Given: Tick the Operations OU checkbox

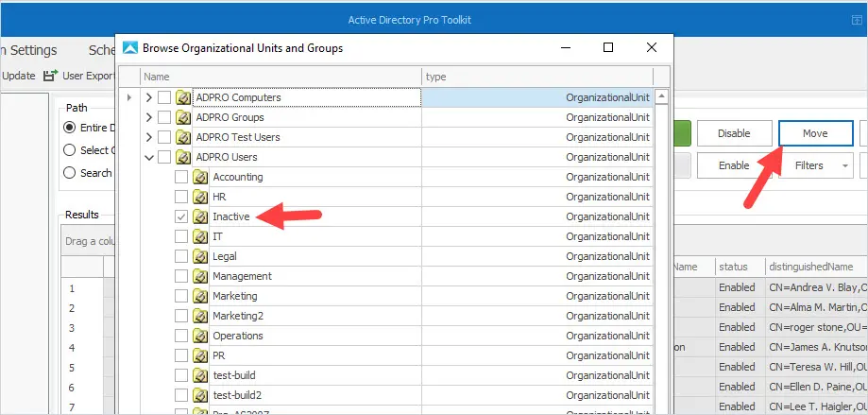Looking at the screenshot, I should [181, 336].
